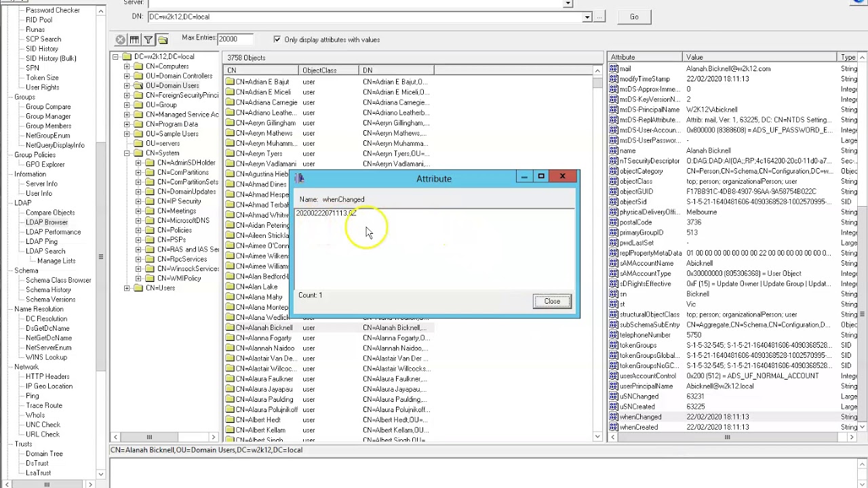
Task: Collapse the CN=System tree node
Action: (127, 153)
